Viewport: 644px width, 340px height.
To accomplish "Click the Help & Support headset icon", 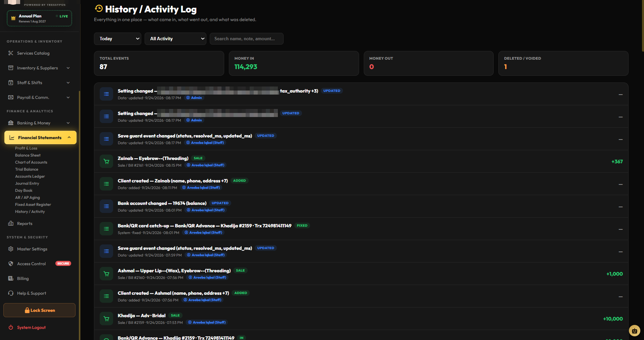I will click(x=11, y=293).
